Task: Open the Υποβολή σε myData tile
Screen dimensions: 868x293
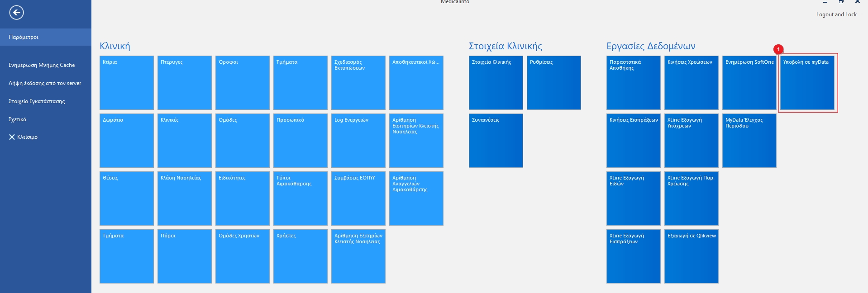Action: point(807,83)
